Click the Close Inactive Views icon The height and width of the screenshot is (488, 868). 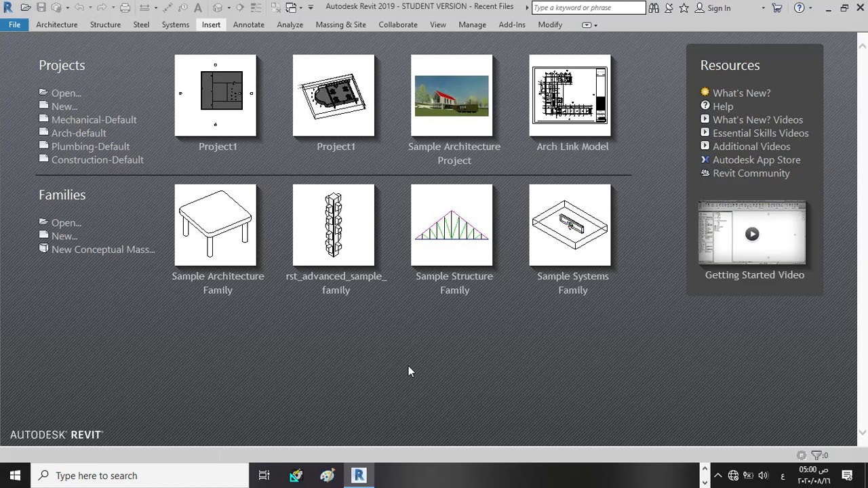point(276,7)
